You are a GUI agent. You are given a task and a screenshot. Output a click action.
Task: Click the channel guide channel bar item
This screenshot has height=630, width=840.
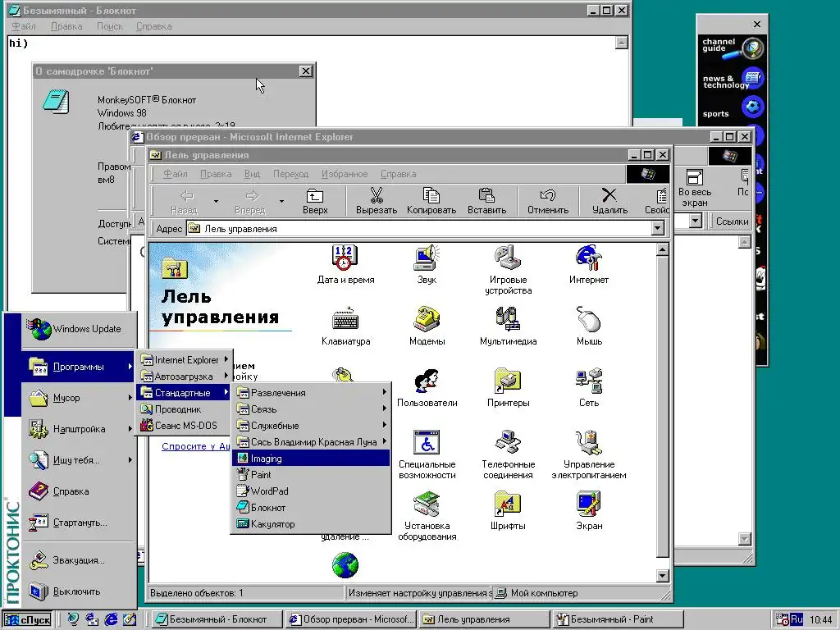pyautogui.click(x=732, y=47)
